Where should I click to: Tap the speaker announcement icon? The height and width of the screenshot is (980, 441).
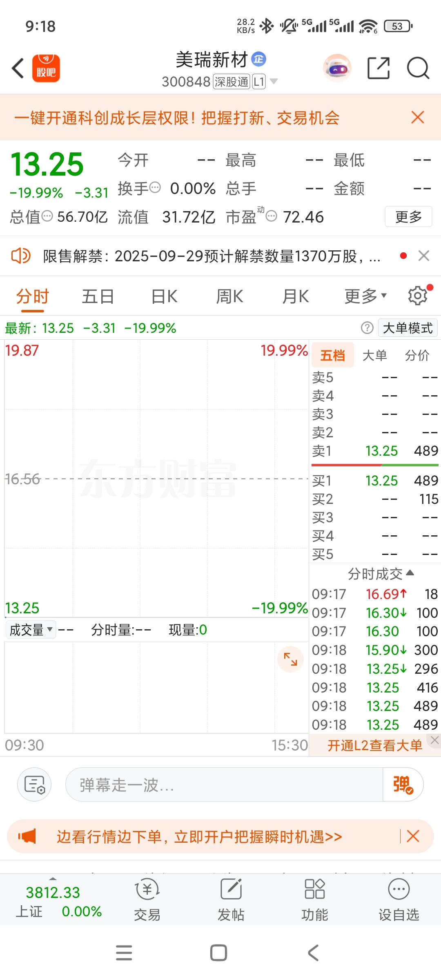point(20,256)
